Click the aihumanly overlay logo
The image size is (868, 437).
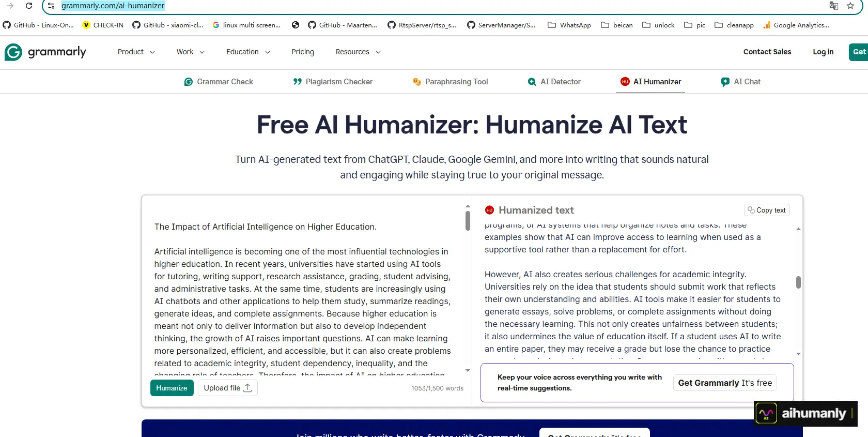coord(805,413)
